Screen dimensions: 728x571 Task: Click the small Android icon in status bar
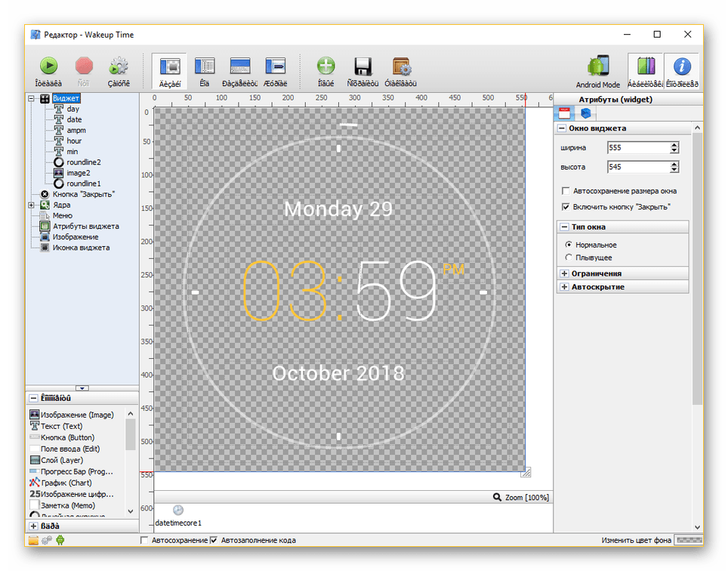point(60,540)
